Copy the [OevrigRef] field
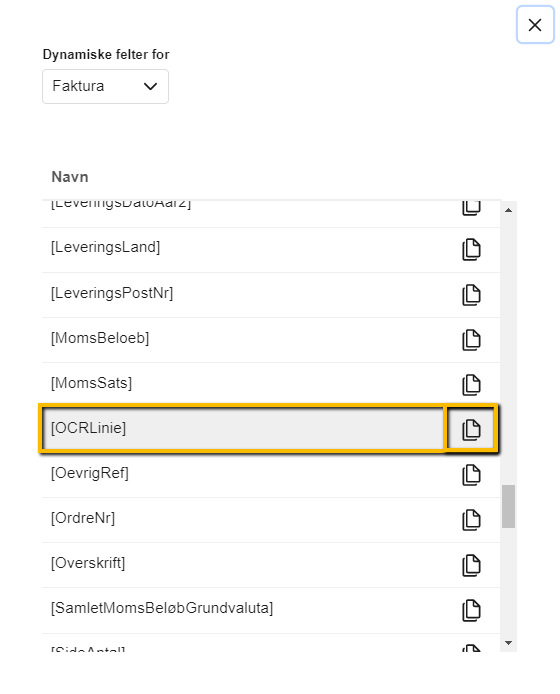The height and width of the screenshot is (694, 560). coord(471,475)
